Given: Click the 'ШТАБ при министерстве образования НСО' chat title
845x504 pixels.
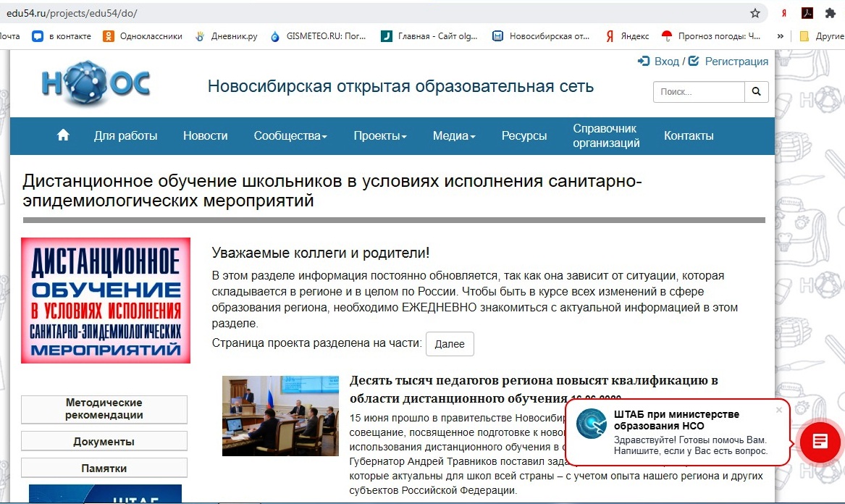Looking at the screenshot, I should (676, 420).
